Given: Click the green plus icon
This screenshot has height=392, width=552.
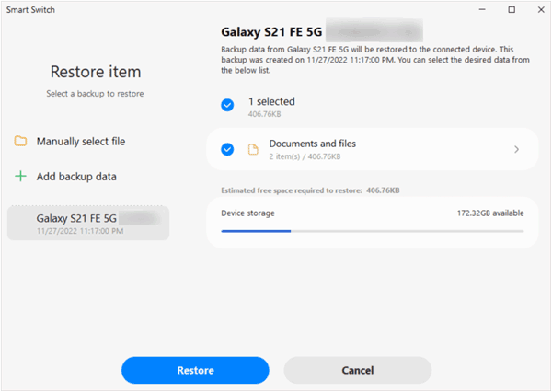Looking at the screenshot, I should (20, 176).
